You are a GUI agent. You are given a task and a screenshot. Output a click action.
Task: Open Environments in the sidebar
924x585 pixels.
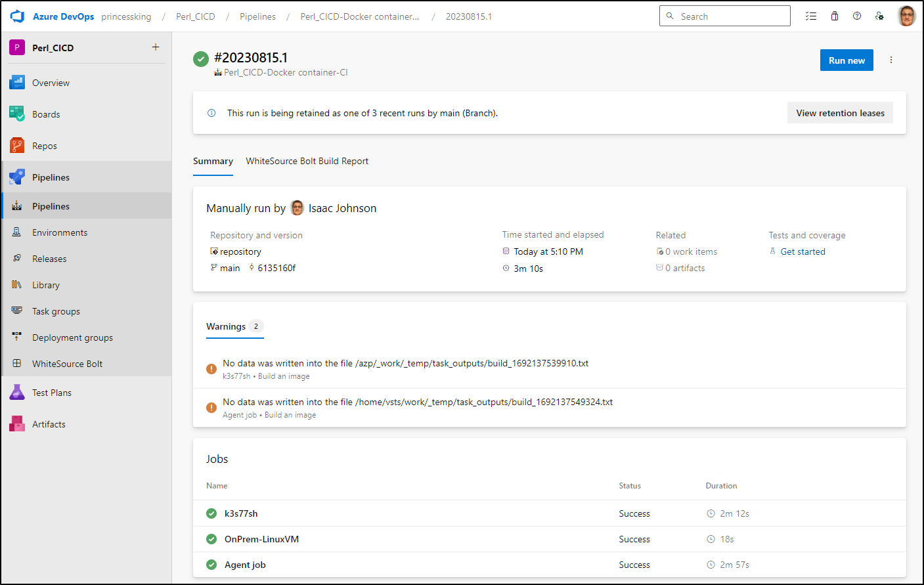click(x=86, y=232)
